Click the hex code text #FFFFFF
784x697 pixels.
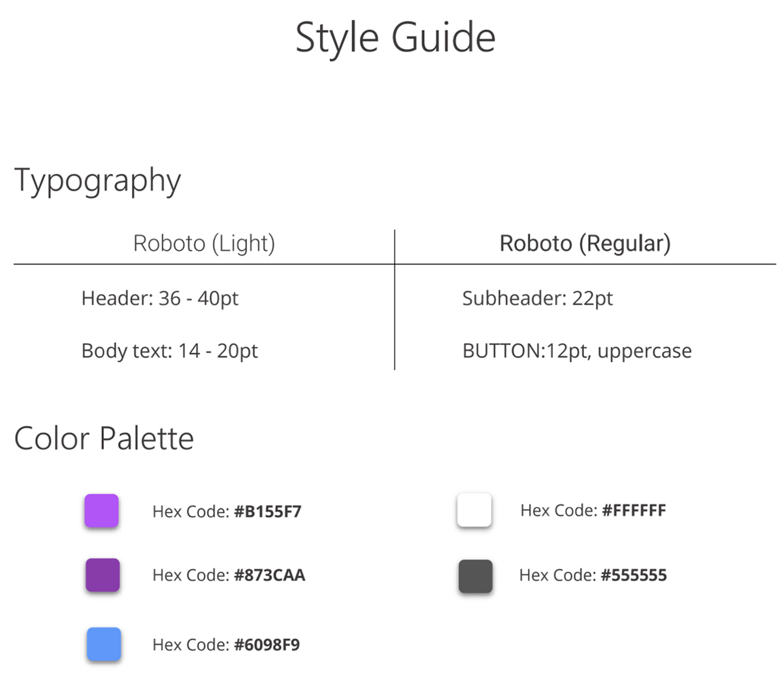[634, 510]
